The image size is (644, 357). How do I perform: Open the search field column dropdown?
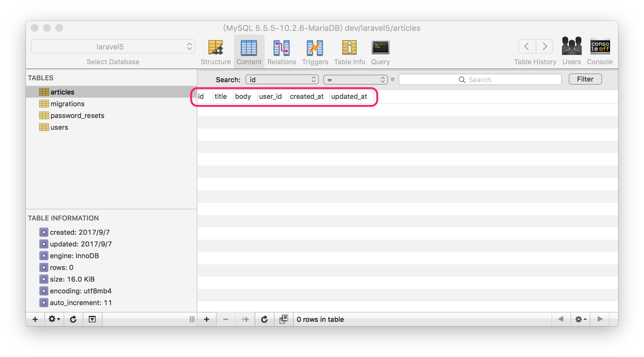tap(282, 80)
